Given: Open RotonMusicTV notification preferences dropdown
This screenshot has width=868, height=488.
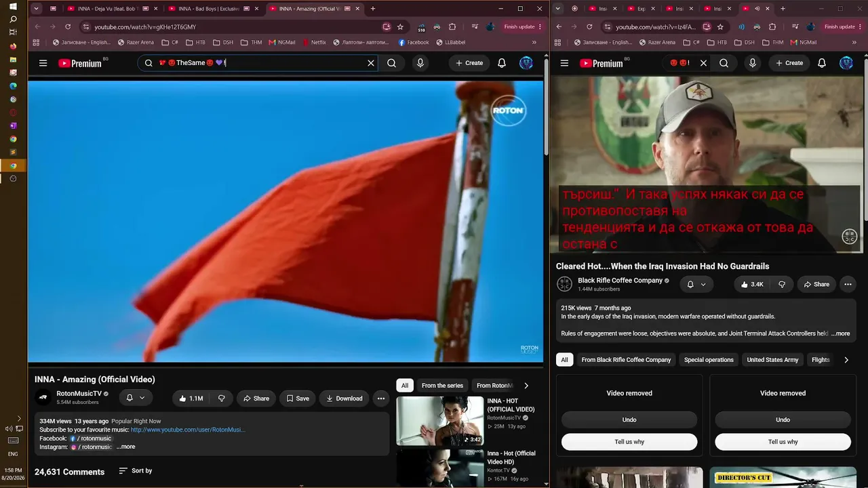Looking at the screenshot, I should click(x=136, y=398).
